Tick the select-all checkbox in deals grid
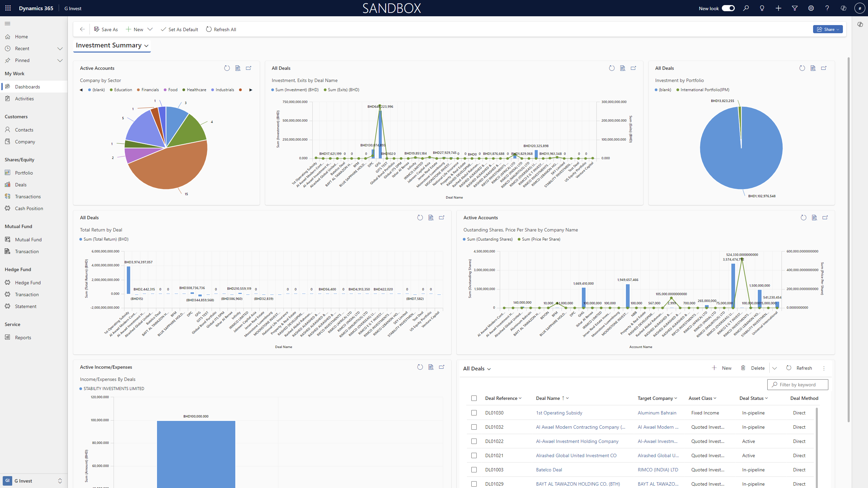The image size is (868, 488). coord(474,398)
